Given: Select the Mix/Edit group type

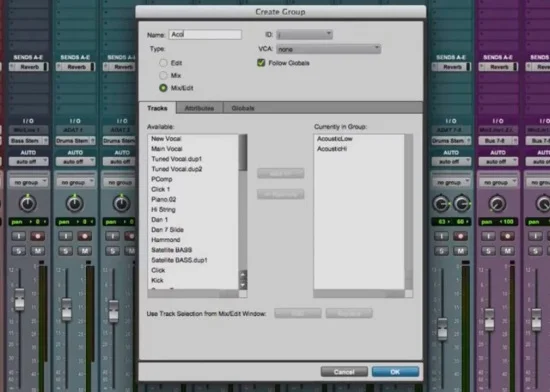Looking at the screenshot, I should [163, 88].
